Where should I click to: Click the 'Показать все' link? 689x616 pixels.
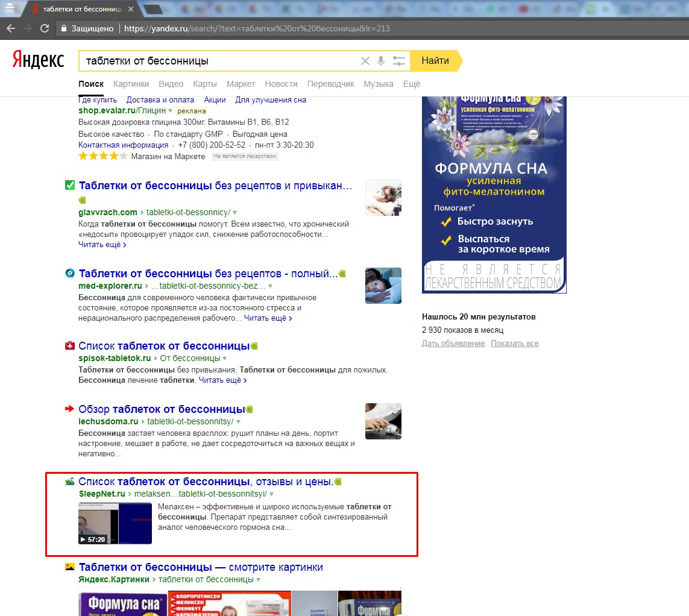pyautogui.click(x=515, y=344)
